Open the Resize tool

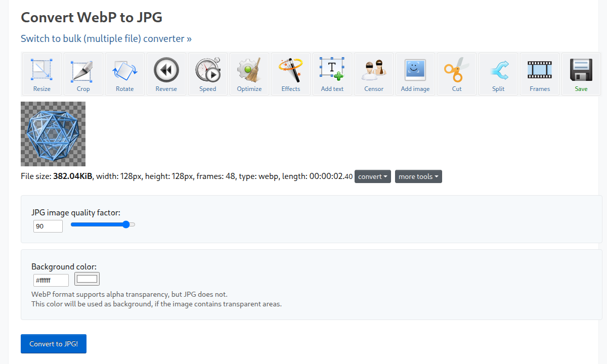tap(42, 74)
